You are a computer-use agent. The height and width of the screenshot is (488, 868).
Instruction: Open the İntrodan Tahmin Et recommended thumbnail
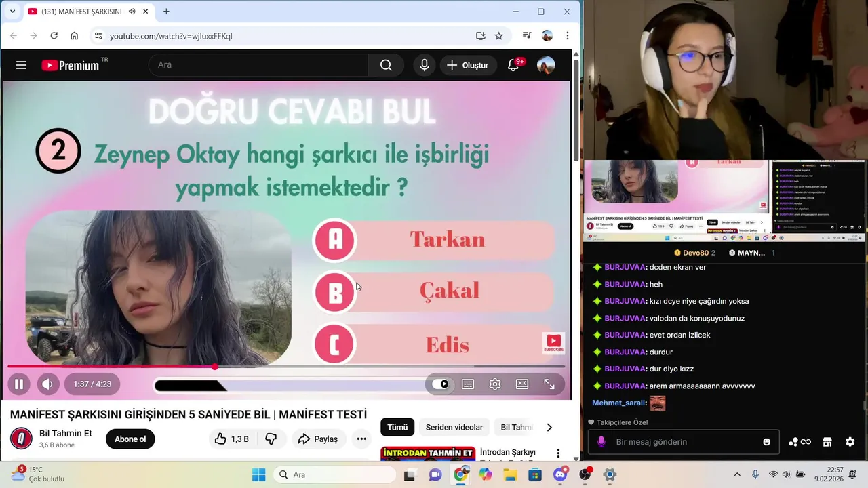(428, 453)
